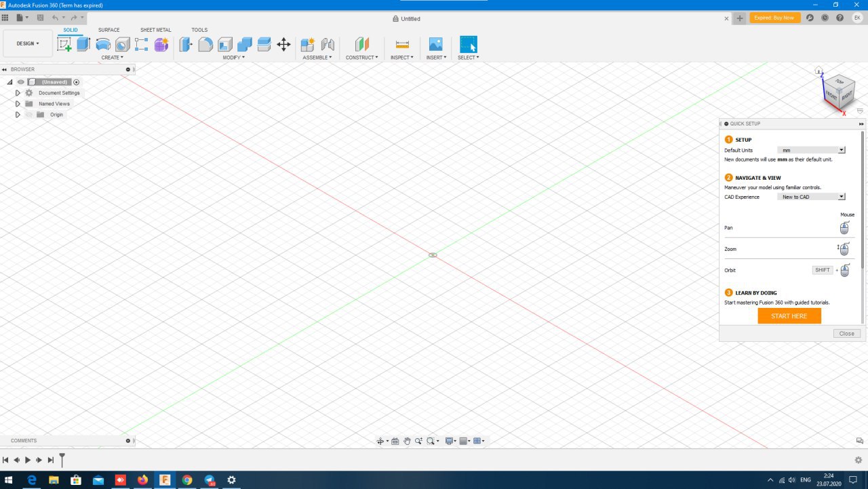Select the Rectangular Pattern tool
Screen dimensions: 868x489
point(142,45)
